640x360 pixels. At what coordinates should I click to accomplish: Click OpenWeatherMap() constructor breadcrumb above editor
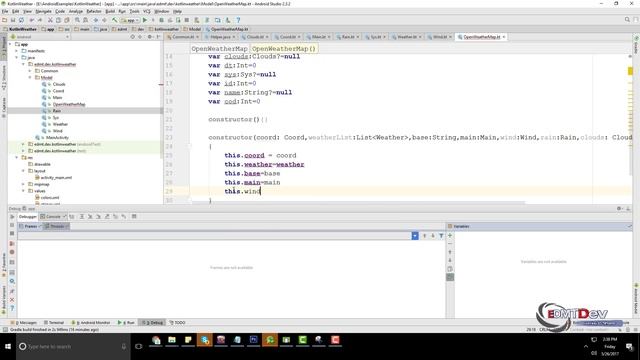point(283,49)
